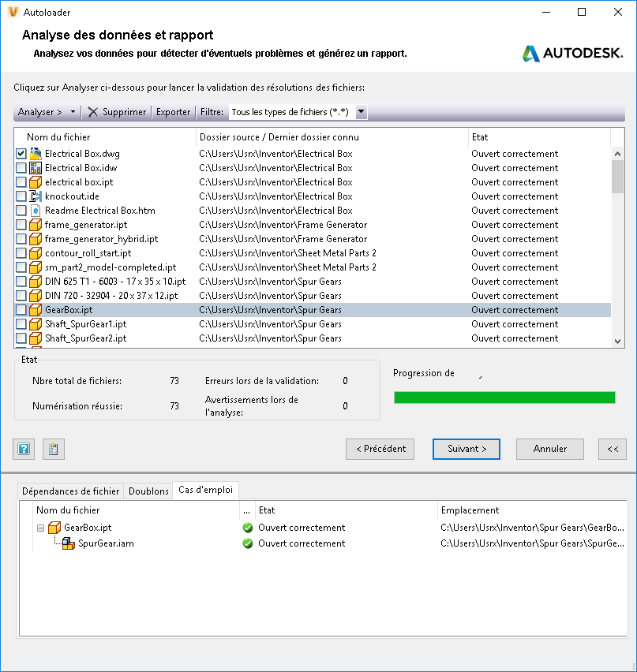Check the knockout.ide checkbox
The height and width of the screenshot is (672, 637).
(21, 196)
